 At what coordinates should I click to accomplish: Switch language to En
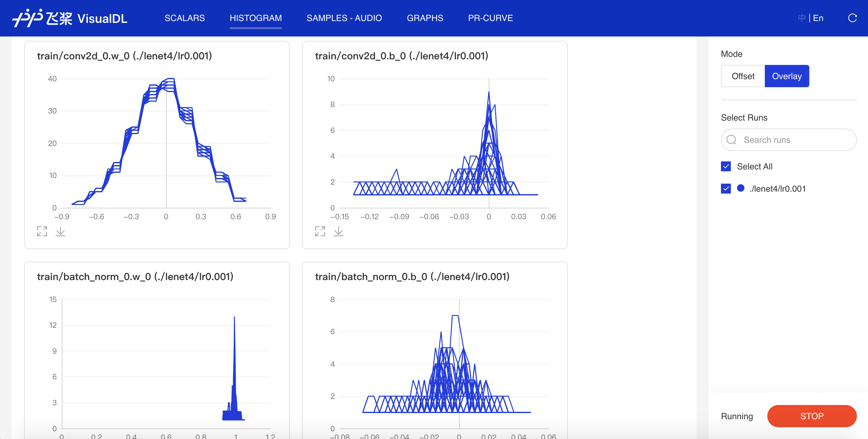[x=818, y=18]
